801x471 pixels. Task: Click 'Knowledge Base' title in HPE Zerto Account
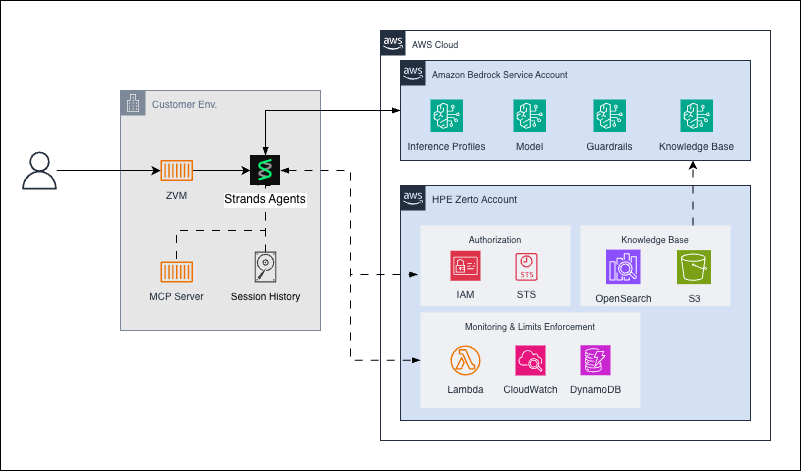[x=655, y=240]
